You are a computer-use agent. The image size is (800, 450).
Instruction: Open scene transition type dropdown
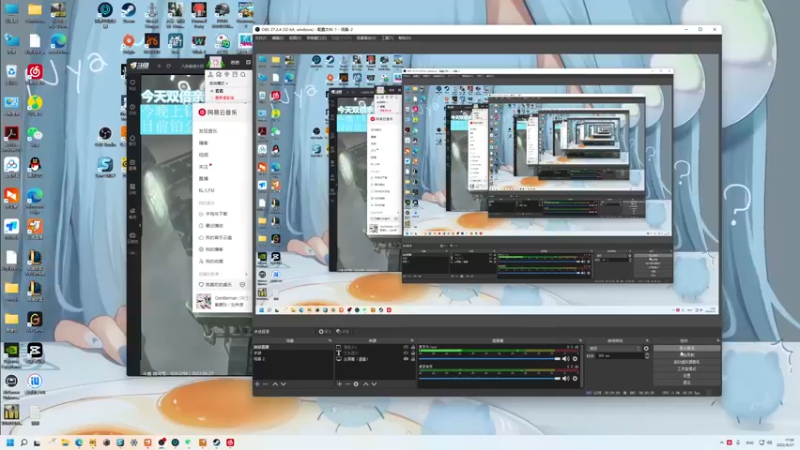click(x=614, y=348)
